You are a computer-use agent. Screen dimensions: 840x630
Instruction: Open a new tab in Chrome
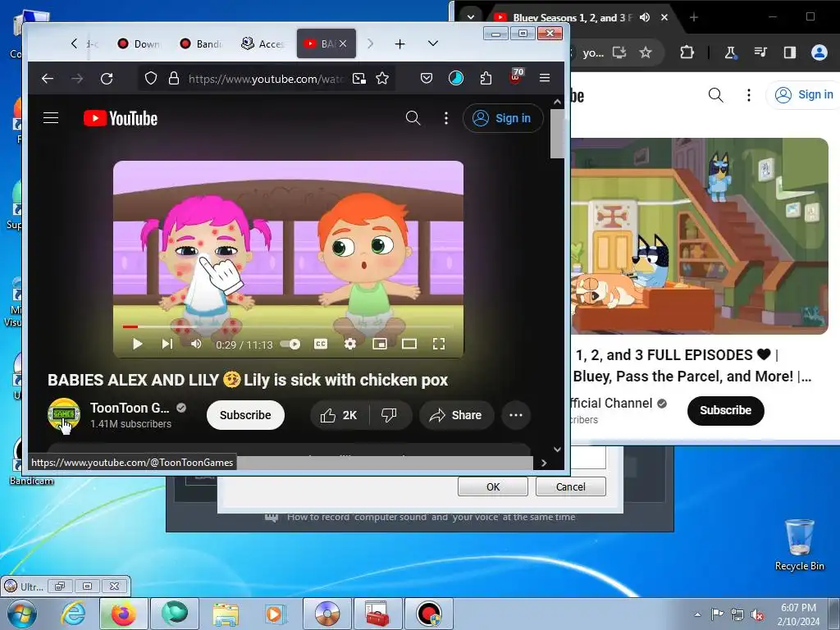(x=694, y=18)
